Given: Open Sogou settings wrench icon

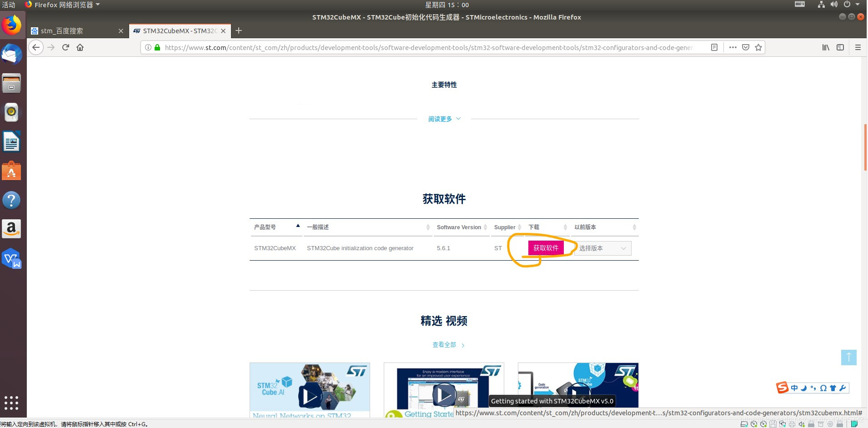Looking at the screenshot, I should (x=843, y=388).
